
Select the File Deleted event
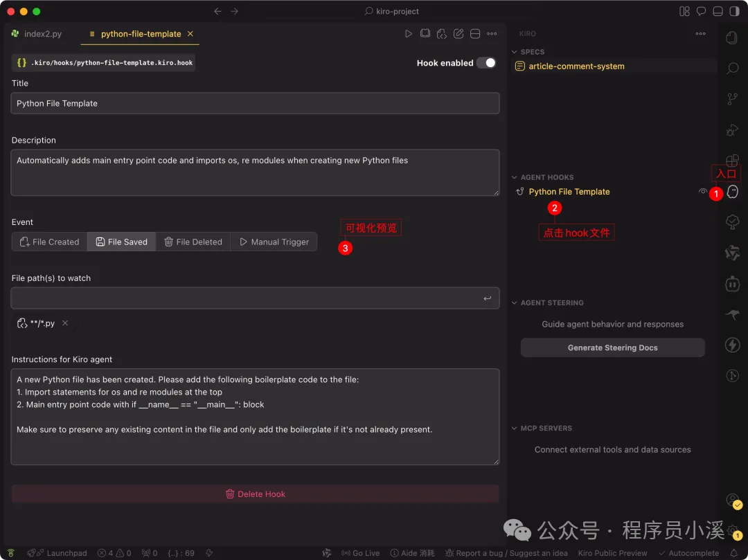(193, 242)
